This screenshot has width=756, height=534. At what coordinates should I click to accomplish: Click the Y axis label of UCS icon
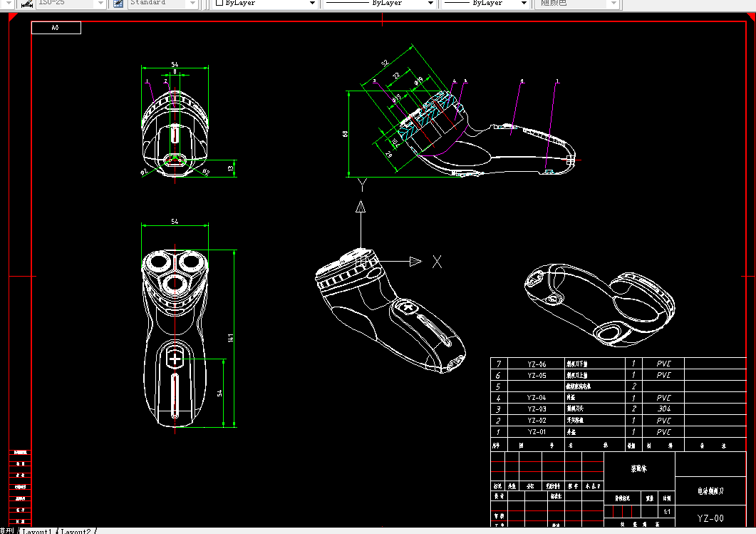tap(362, 185)
